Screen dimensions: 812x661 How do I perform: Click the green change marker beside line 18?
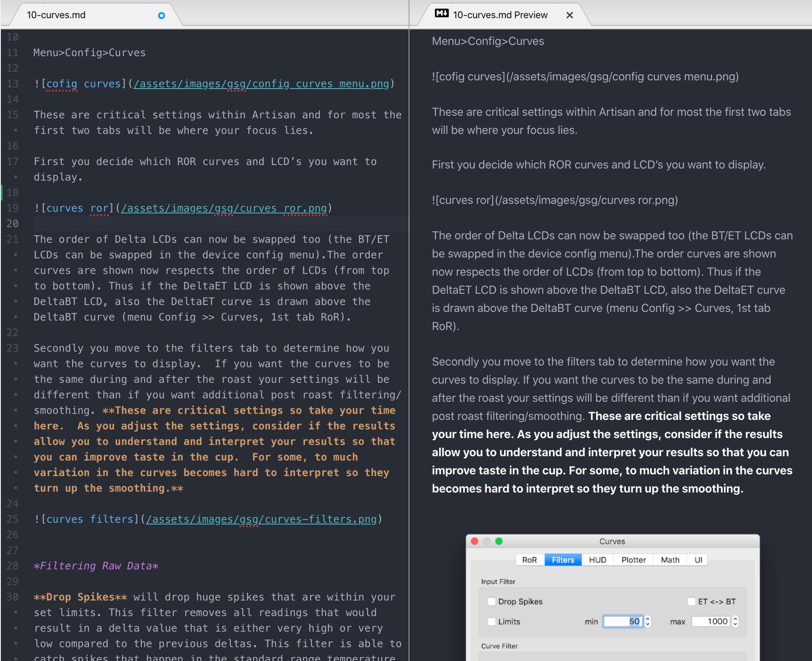tap(2, 193)
